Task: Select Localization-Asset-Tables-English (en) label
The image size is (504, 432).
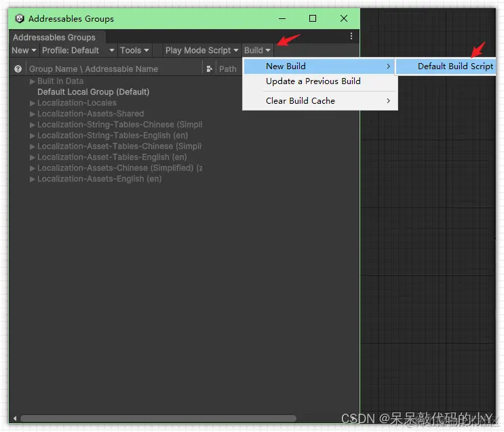Action: (x=112, y=157)
